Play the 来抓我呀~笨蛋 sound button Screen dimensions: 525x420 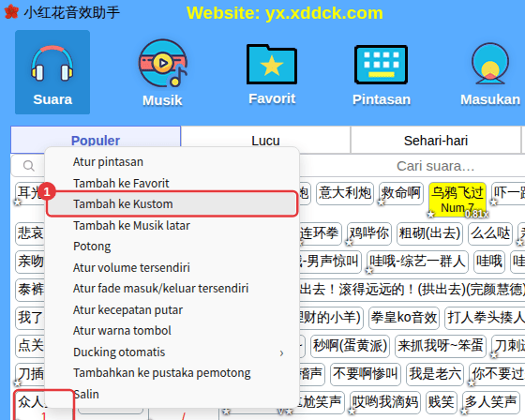[440, 345]
